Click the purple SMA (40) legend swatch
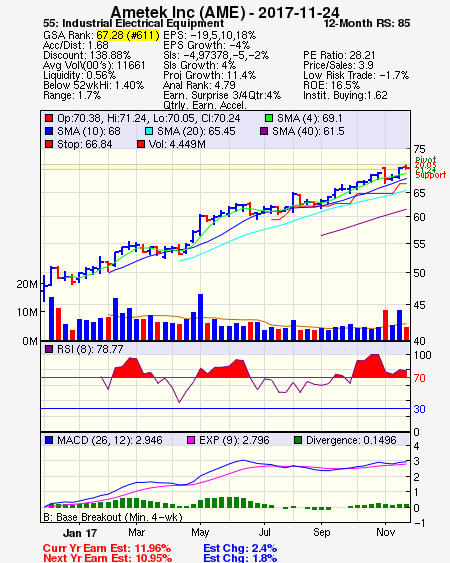The width and height of the screenshot is (450, 563). (x=264, y=131)
